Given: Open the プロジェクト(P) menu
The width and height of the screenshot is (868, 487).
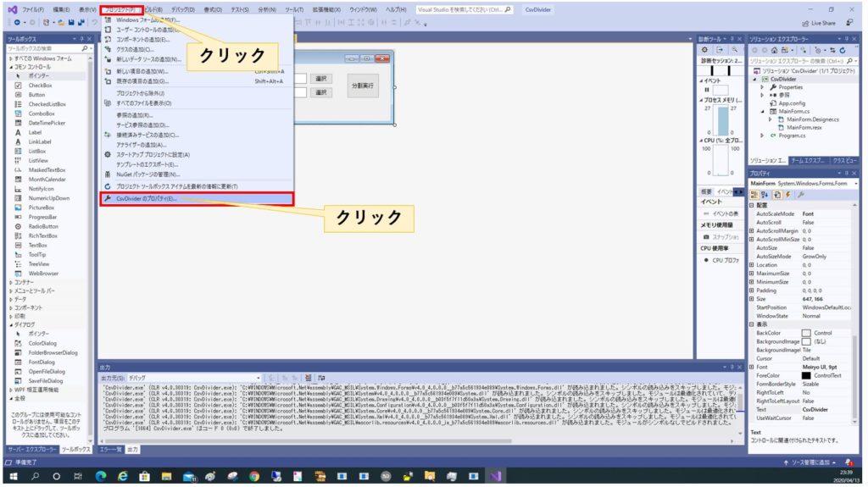Looking at the screenshot, I should click(121, 9).
